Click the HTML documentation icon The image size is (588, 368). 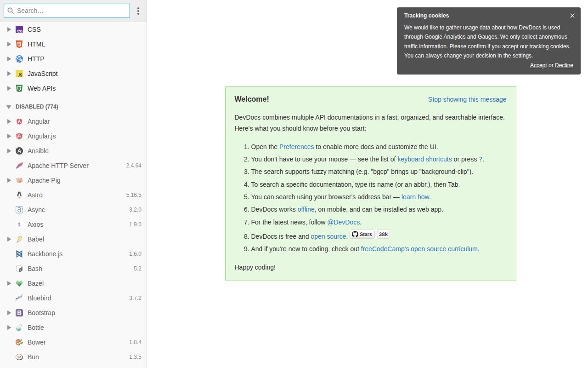point(19,44)
